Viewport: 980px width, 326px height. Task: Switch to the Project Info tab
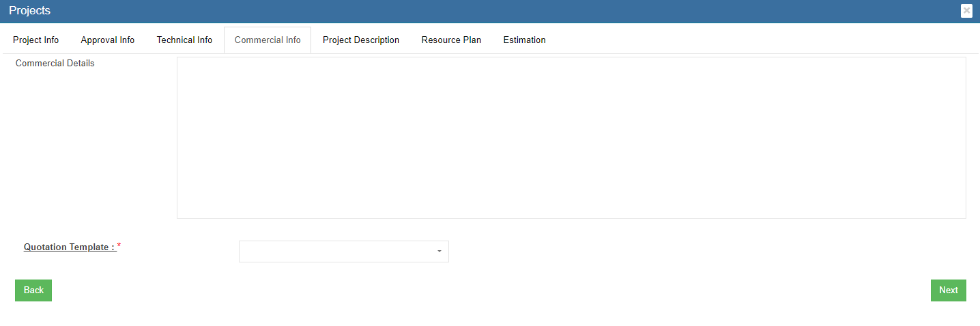[x=36, y=40]
